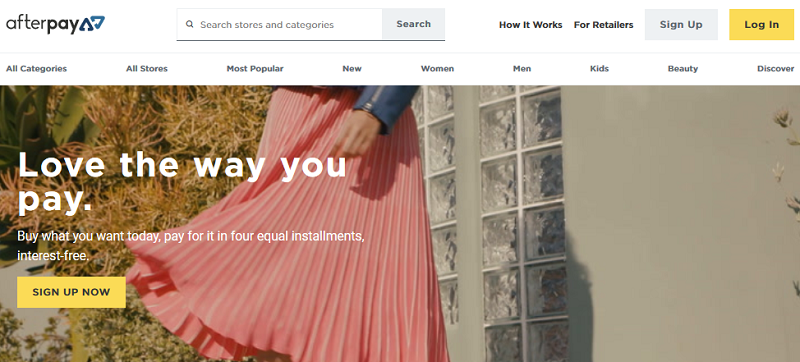Click the magnifier icon in the search box
The height and width of the screenshot is (362, 800).
click(189, 24)
